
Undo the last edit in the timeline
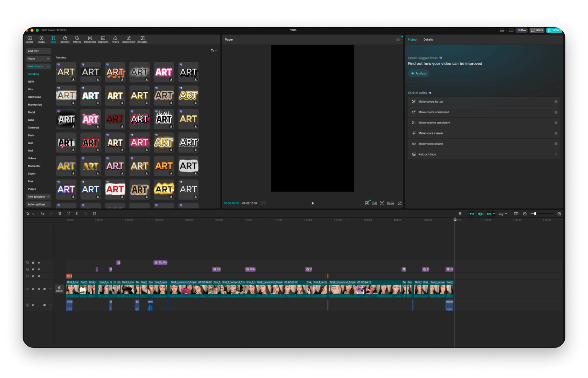pyautogui.click(x=43, y=213)
